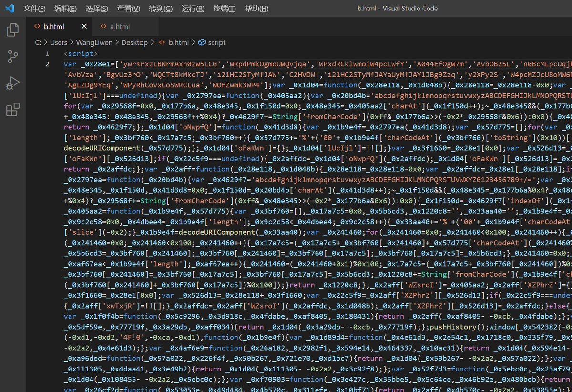572x392 pixels.
Task: Click line number 2 in the gutter
Action: coord(47,64)
